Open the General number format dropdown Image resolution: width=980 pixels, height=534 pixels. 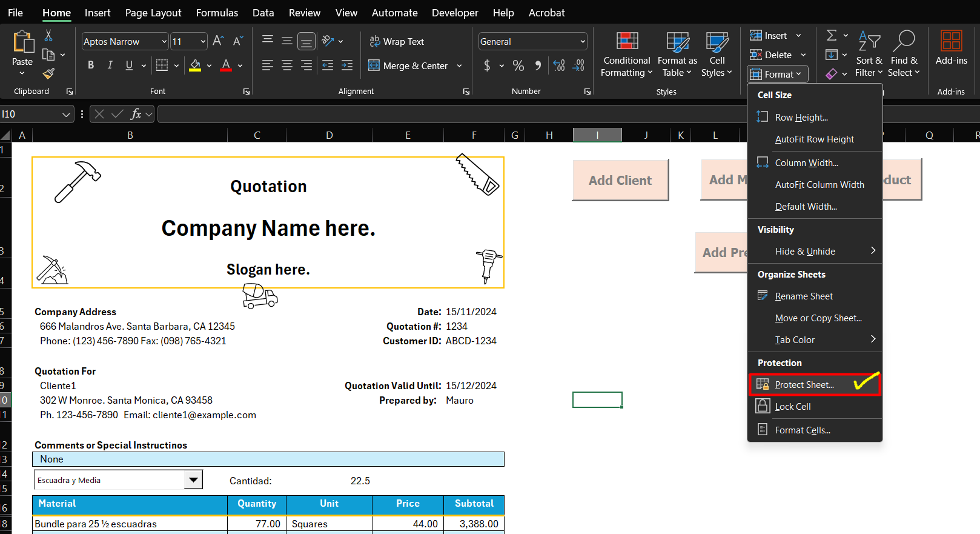click(583, 42)
